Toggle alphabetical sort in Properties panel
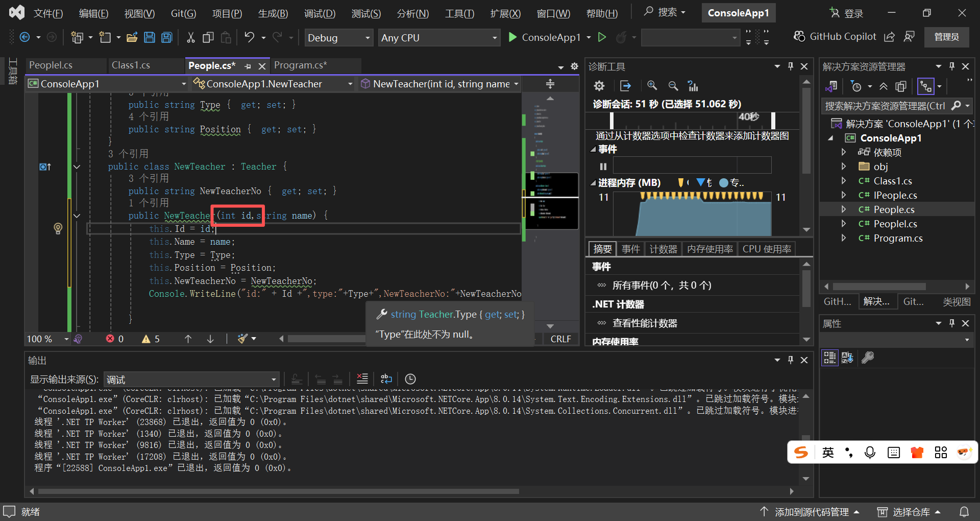 847,358
